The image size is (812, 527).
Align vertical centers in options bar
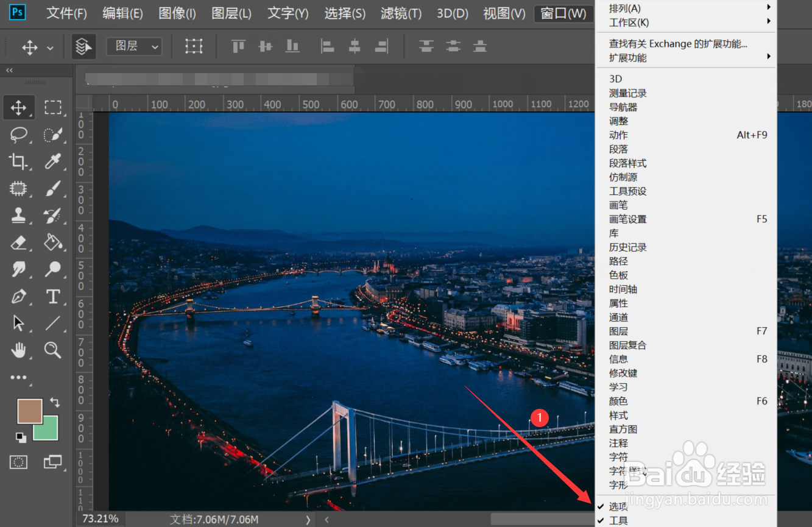point(265,46)
